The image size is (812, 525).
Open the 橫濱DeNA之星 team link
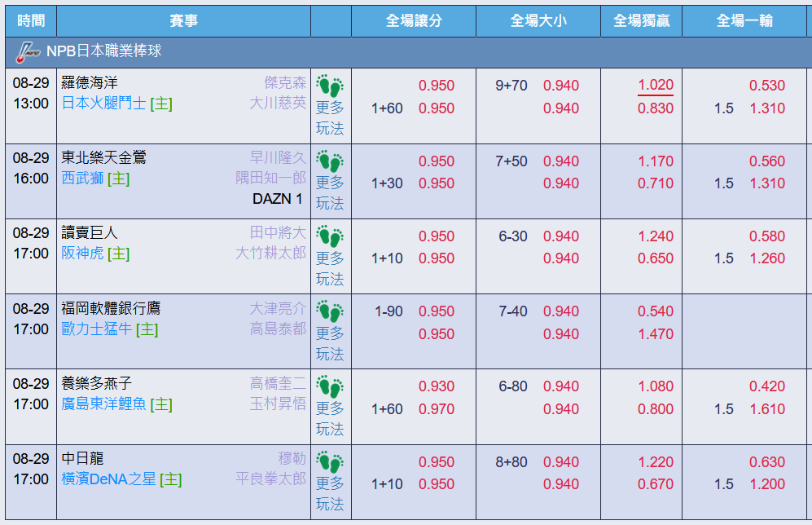[x=109, y=479]
